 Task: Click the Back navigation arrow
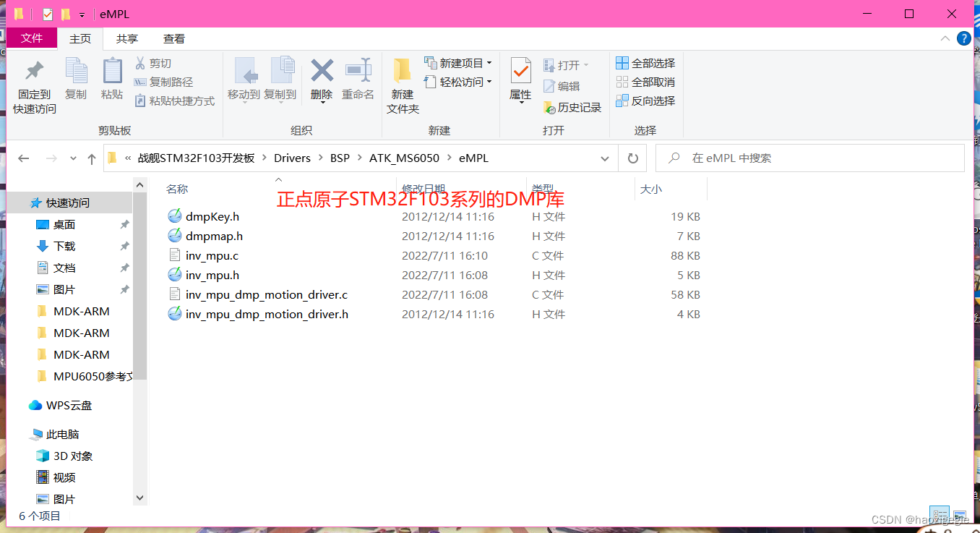click(24, 158)
